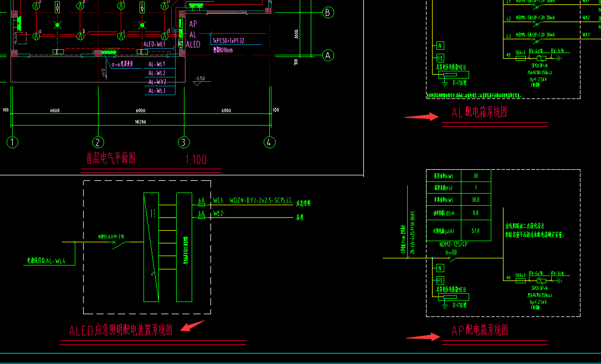The height and width of the screenshot is (364, 601).
Task: Select the AL-WL2 circuit label
Action: pyautogui.click(x=157, y=73)
